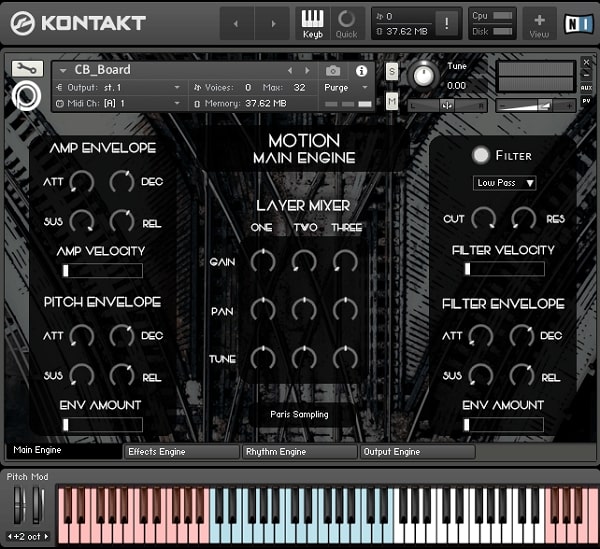The height and width of the screenshot is (549, 600).
Task: Expand the CB_Board instrument name arrow
Action: [63, 71]
